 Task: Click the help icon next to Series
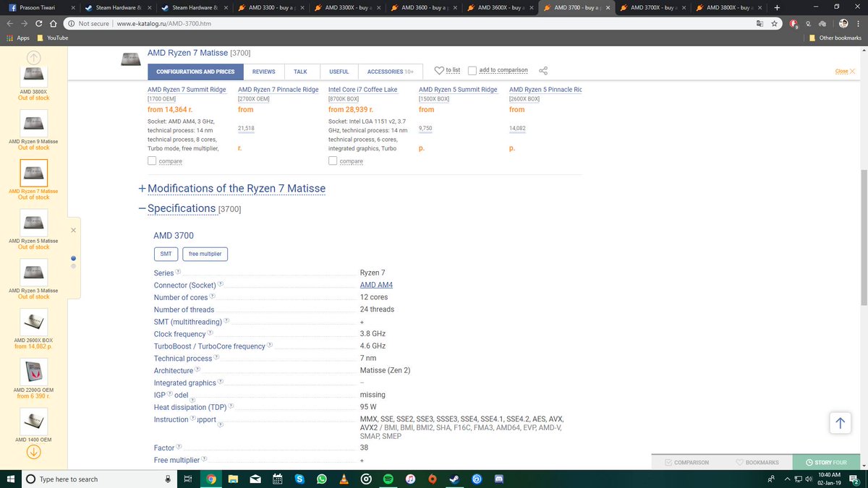coord(179,273)
